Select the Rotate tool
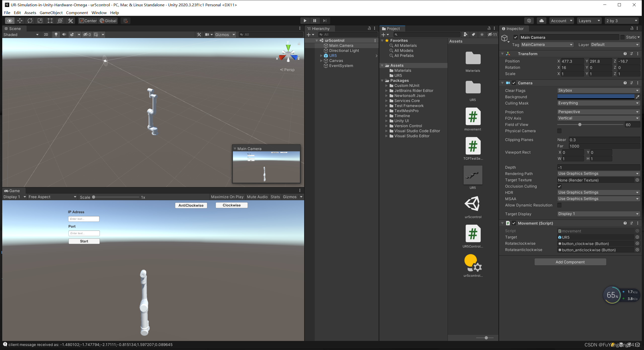Viewport: 644px width, 350px height. 30,21
